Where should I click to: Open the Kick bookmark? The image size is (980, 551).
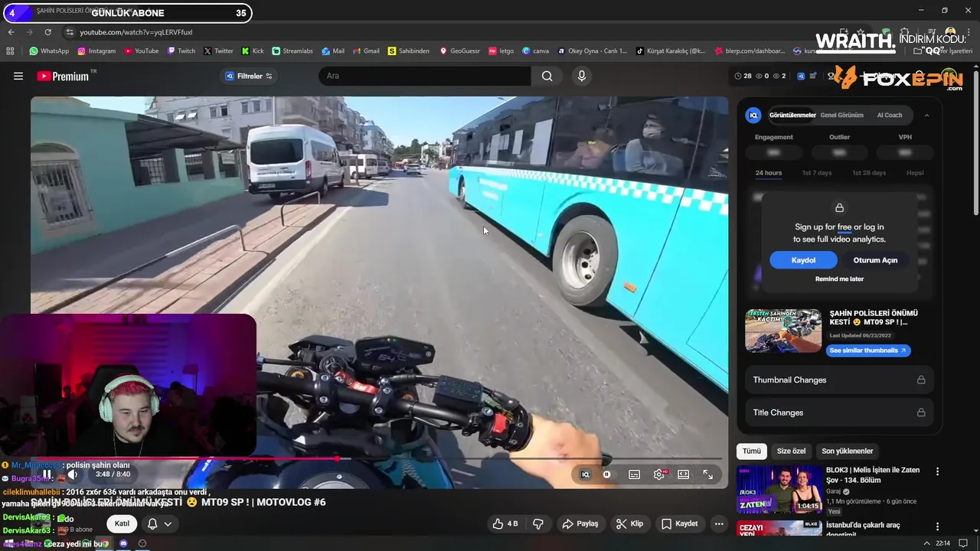(253, 51)
